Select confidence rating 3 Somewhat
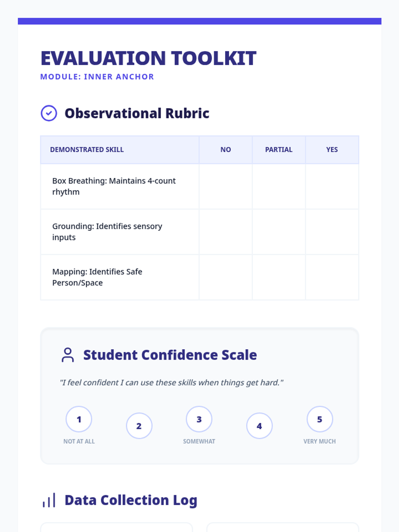399x532 pixels. (199, 419)
